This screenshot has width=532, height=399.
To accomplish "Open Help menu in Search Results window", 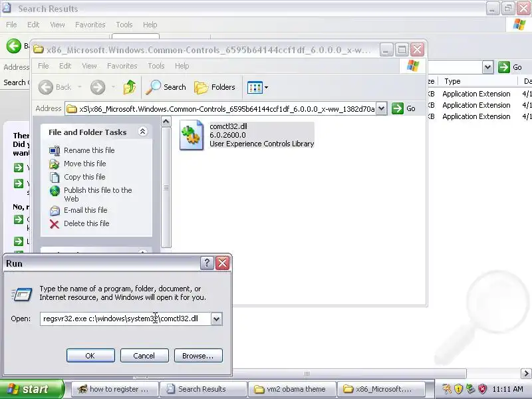I will (x=150, y=25).
